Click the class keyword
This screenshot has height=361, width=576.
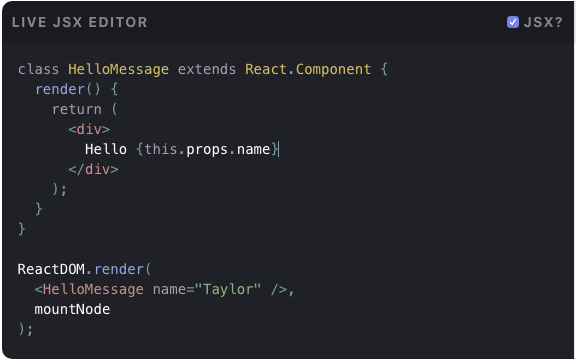tap(38, 69)
